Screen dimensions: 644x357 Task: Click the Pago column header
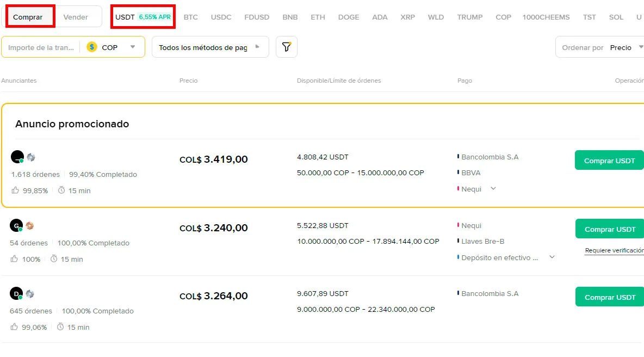coord(465,81)
